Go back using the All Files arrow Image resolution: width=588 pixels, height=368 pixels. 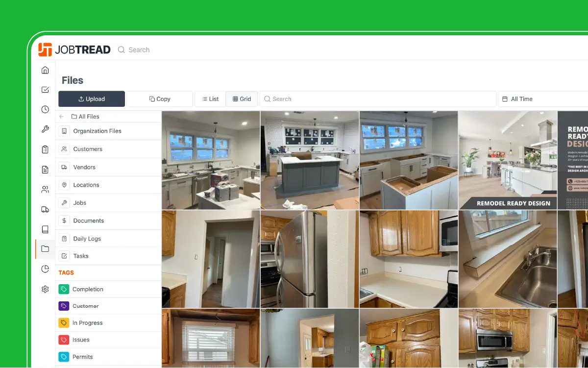click(x=62, y=116)
